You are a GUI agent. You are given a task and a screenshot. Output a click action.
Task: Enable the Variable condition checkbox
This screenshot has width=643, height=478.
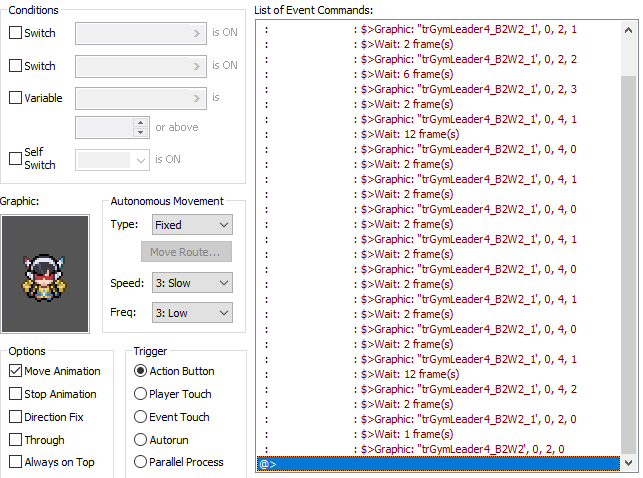[x=15, y=98]
